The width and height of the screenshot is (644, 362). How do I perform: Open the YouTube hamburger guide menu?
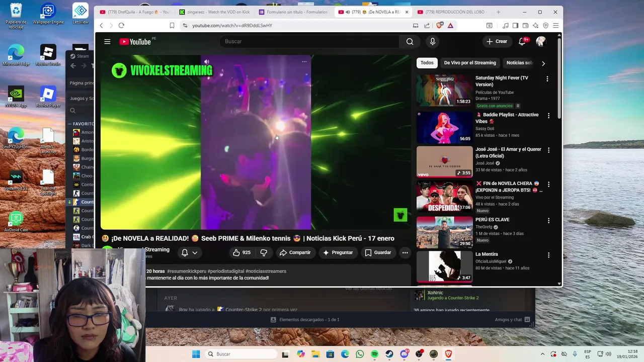click(x=107, y=42)
